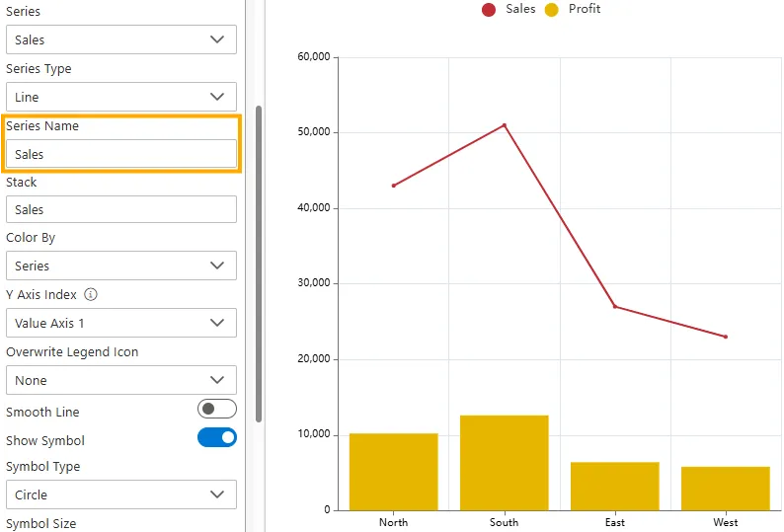
Task: Open the Symbol Type dropdown
Action: click(x=120, y=495)
